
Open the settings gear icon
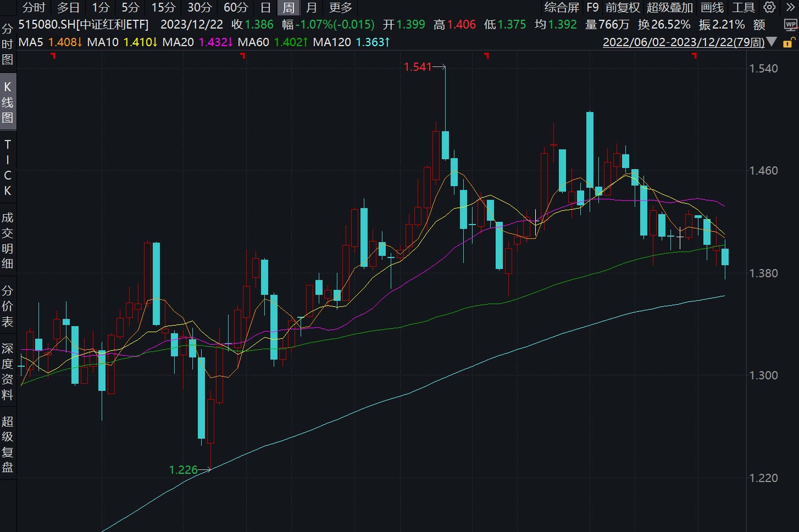click(770, 7)
